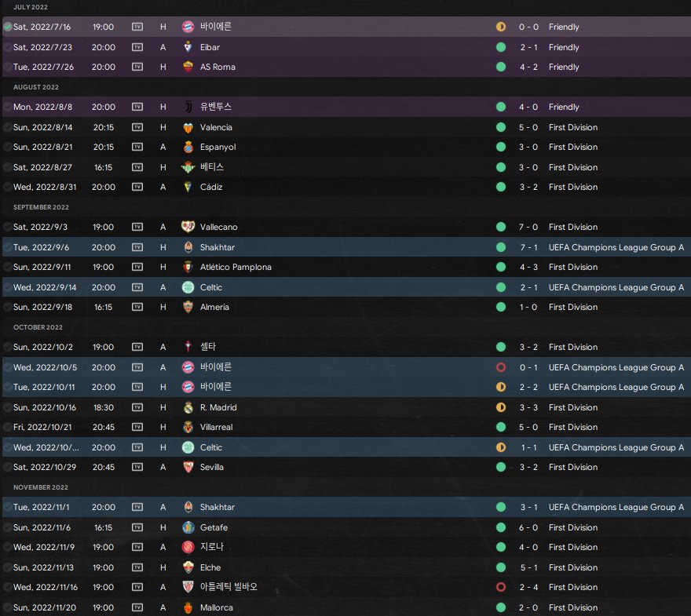
Task: Click the TV icon on the Eibar friendly row
Action: coord(137,47)
